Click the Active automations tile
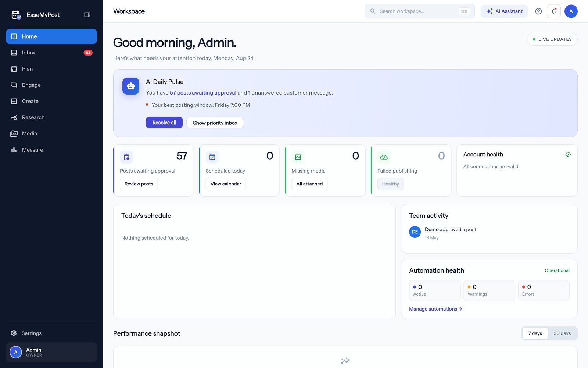The width and height of the screenshot is (588, 368). coord(435,290)
